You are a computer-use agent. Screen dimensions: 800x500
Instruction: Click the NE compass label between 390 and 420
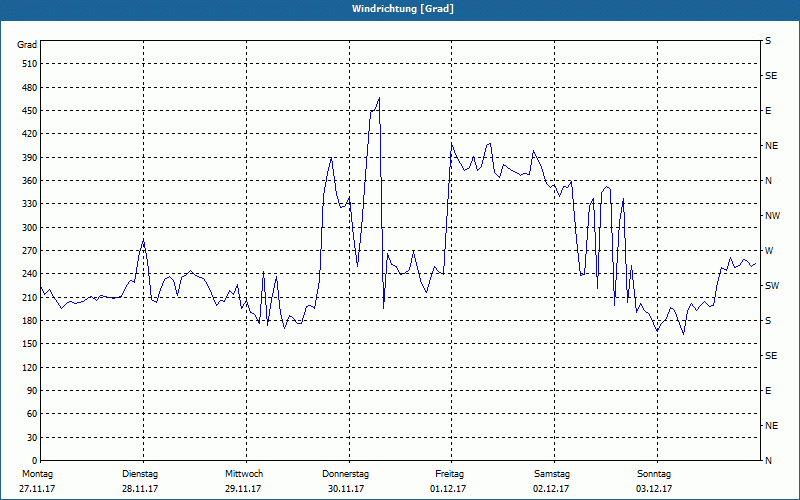pyautogui.click(x=771, y=146)
